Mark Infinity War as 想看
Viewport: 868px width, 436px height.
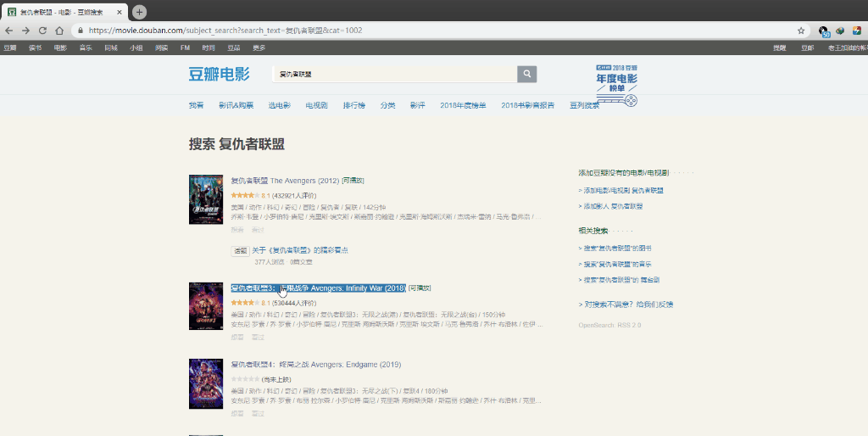237,337
